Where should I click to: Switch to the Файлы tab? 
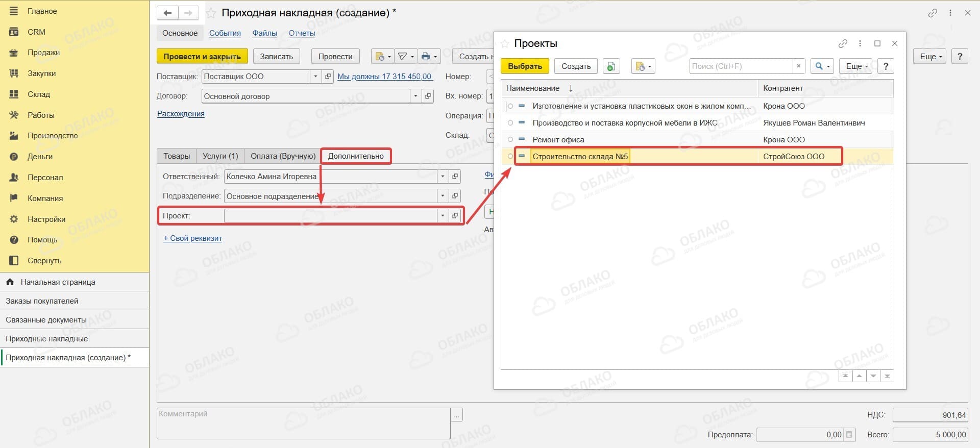(x=264, y=33)
